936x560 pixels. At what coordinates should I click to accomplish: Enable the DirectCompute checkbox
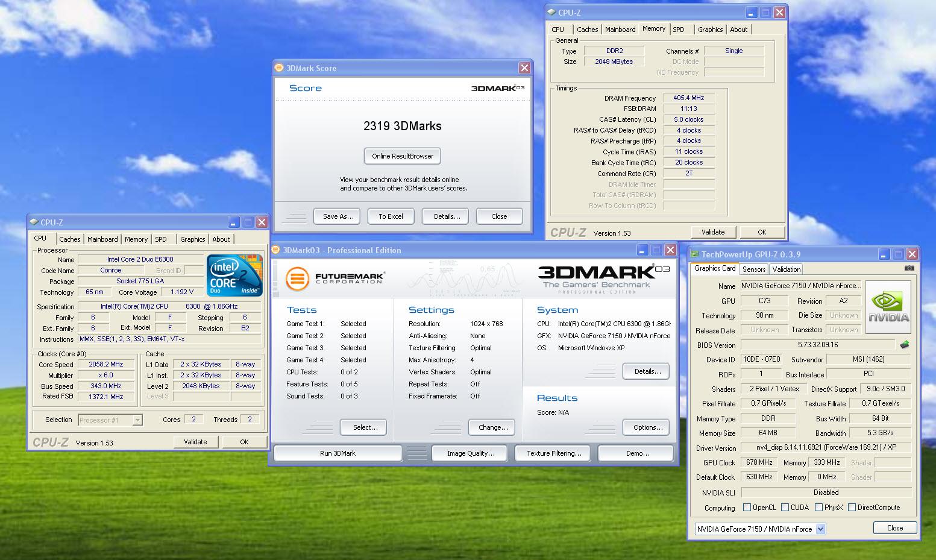coord(852,508)
